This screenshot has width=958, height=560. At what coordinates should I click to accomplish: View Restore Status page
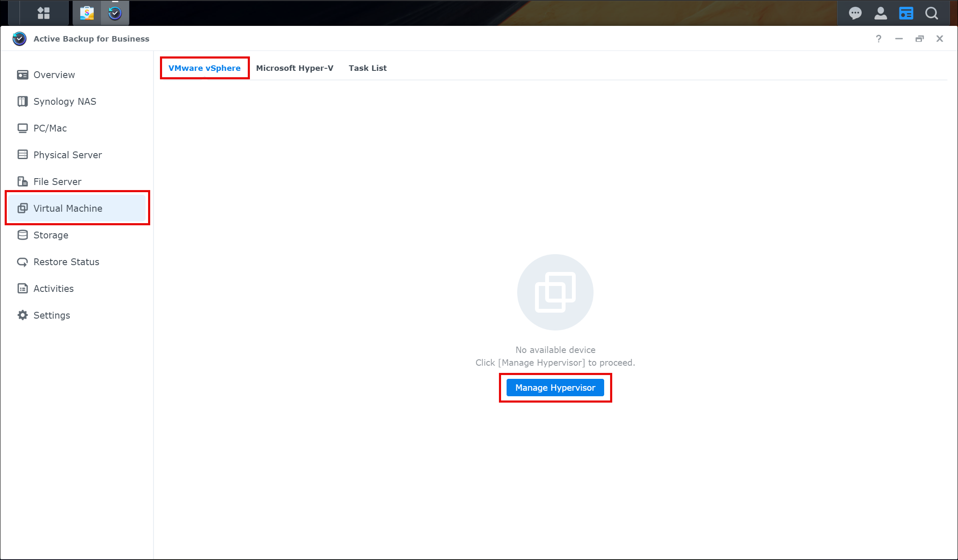66,262
